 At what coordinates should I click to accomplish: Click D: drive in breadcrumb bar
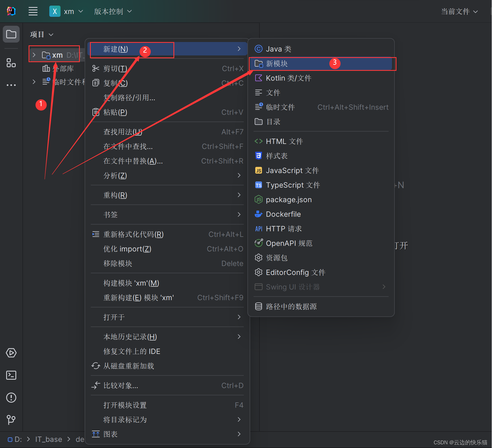15,439
